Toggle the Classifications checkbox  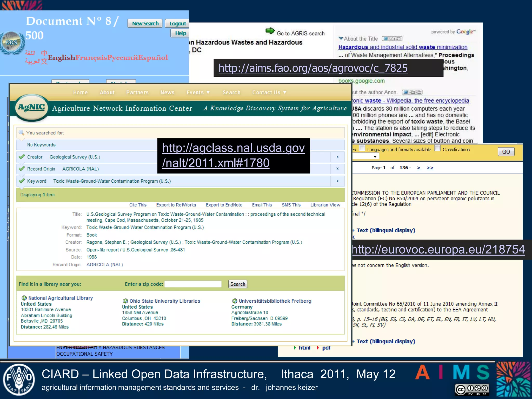click(x=437, y=148)
